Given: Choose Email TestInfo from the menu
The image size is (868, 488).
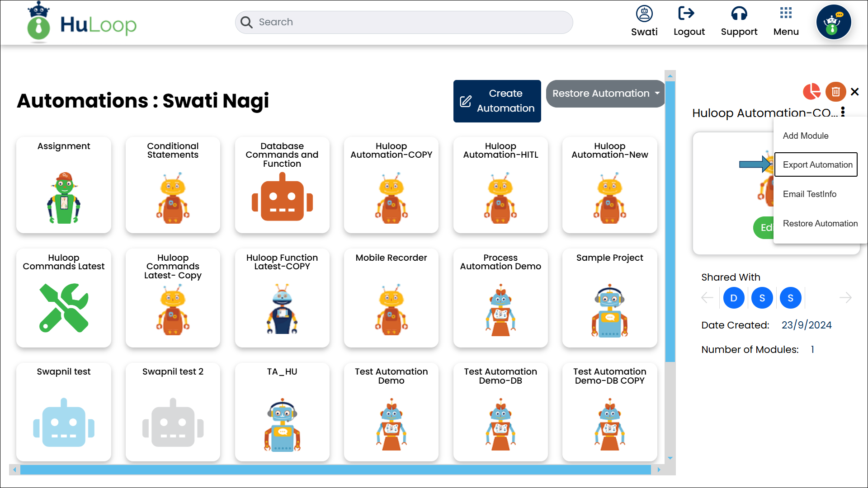Looking at the screenshot, I should tap(809, 194).
